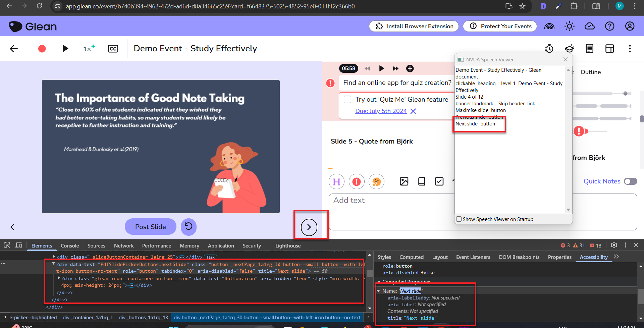Image resolution: width=644 pixels, height=328 pixels.
Task: Select the important exclamation note type
Action: (x=357, y=181)
